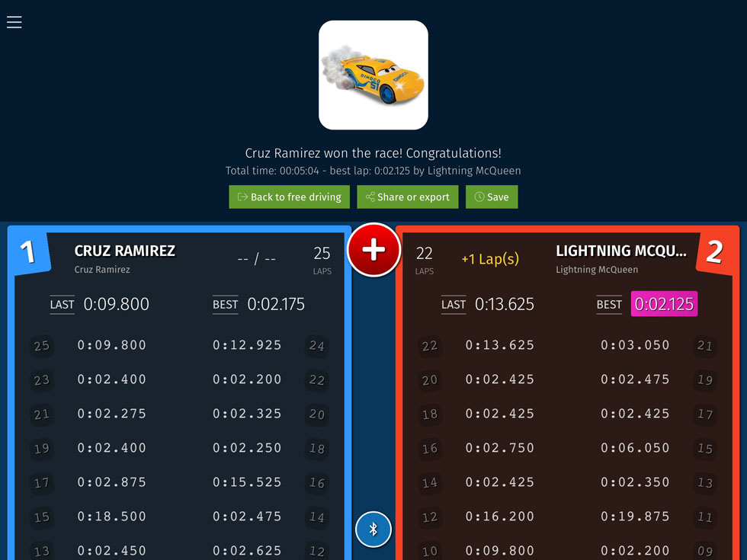Screen dimensions: 747x560
Task: Click the Lightning McQueen driver name
Action: coord(620,251)
